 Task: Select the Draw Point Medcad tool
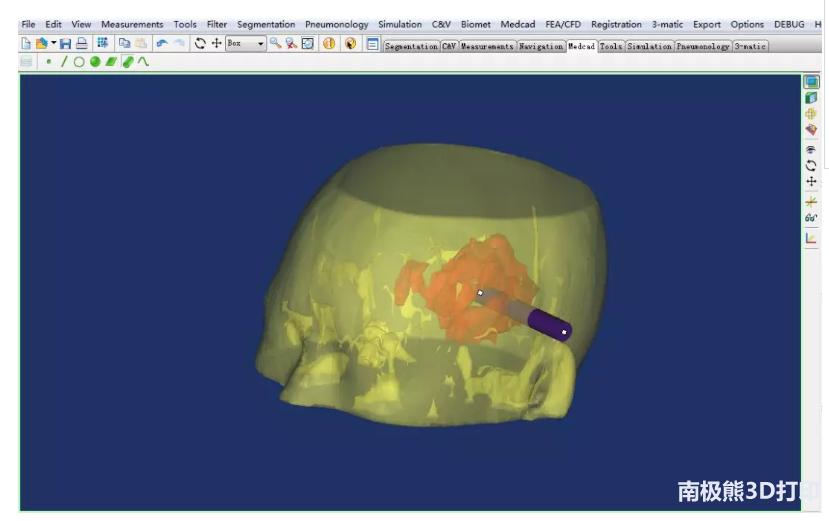point(49,62)
